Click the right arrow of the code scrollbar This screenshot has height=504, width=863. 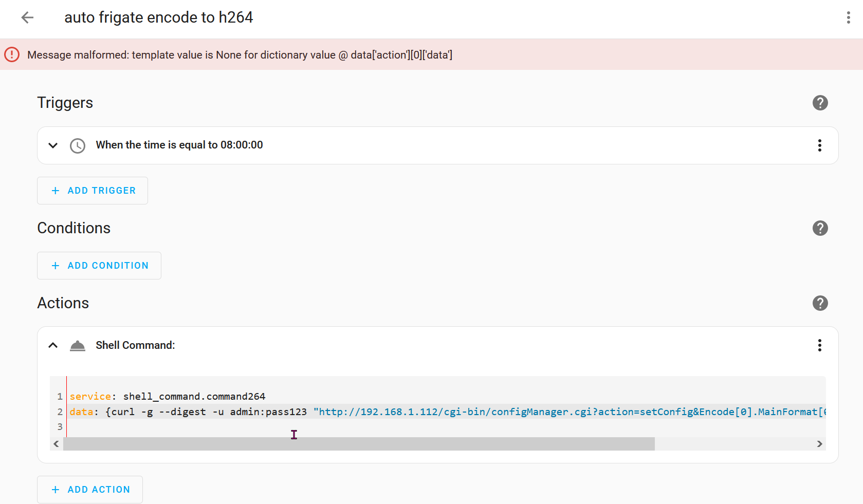[819, 444]
